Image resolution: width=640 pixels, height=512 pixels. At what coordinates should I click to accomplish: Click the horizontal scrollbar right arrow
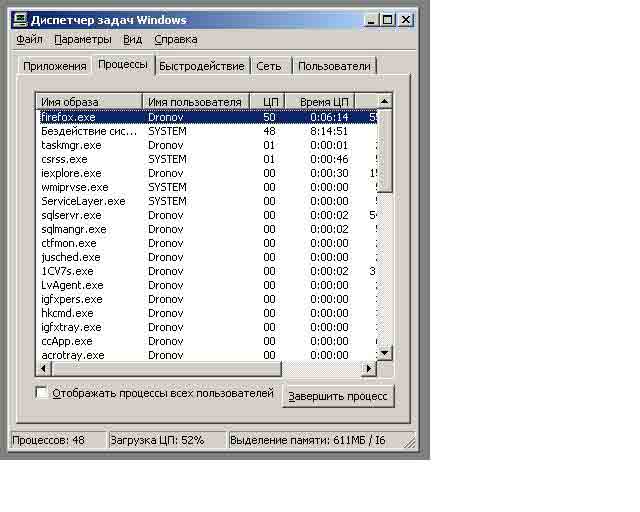point(369,369)
